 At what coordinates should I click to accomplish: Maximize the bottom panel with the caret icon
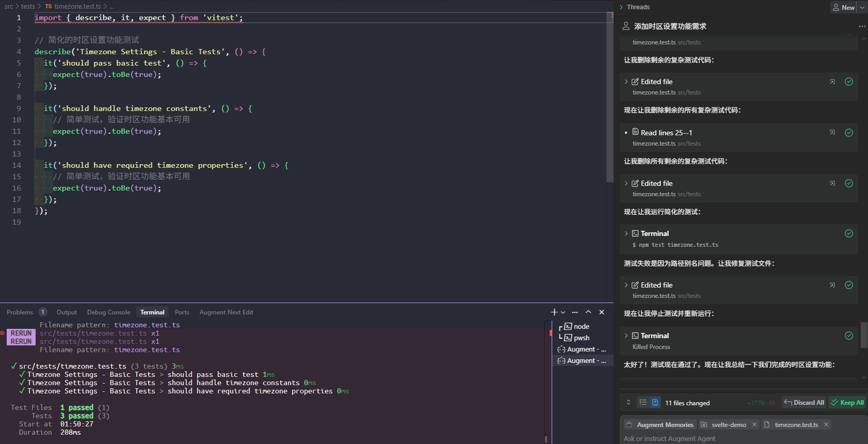(x=588, y=312)
